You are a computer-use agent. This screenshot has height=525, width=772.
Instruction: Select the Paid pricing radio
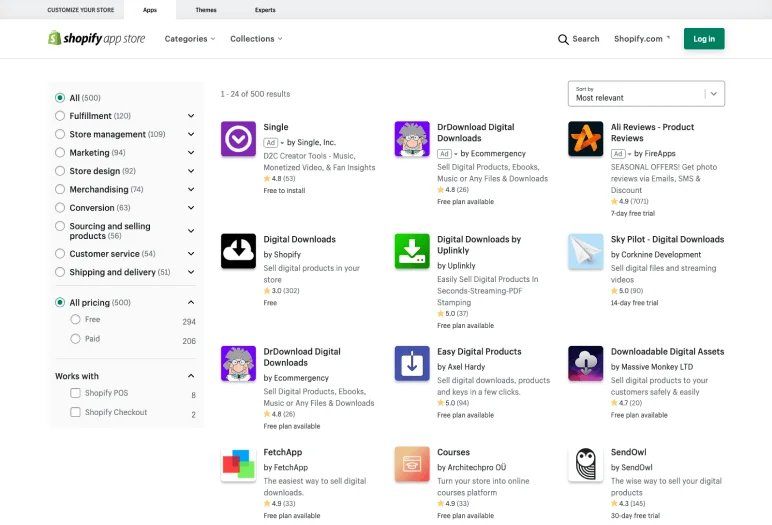pyautogui.click(x=75, y=338)
